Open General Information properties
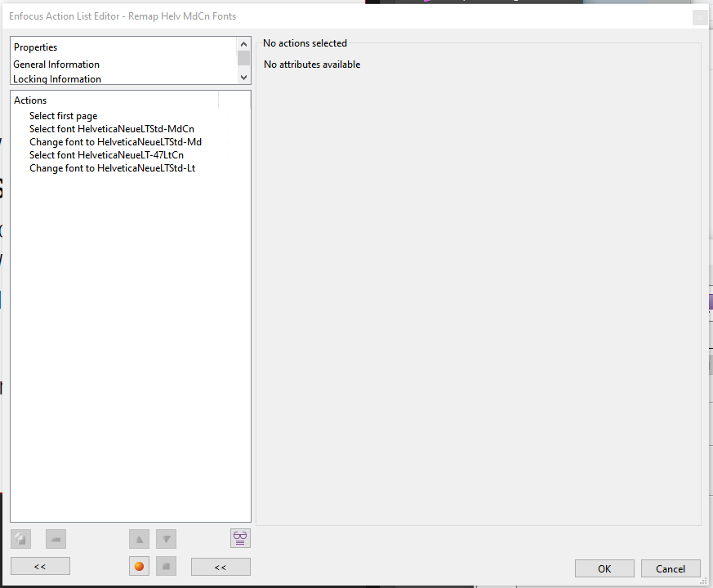The image size is (713, 588). pos(56,65)
